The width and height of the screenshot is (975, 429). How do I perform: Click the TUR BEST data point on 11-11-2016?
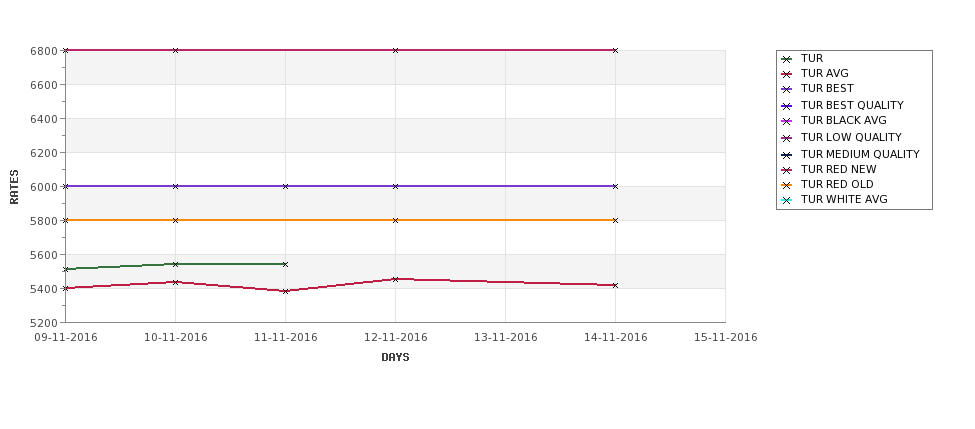[x=285, y=186]
